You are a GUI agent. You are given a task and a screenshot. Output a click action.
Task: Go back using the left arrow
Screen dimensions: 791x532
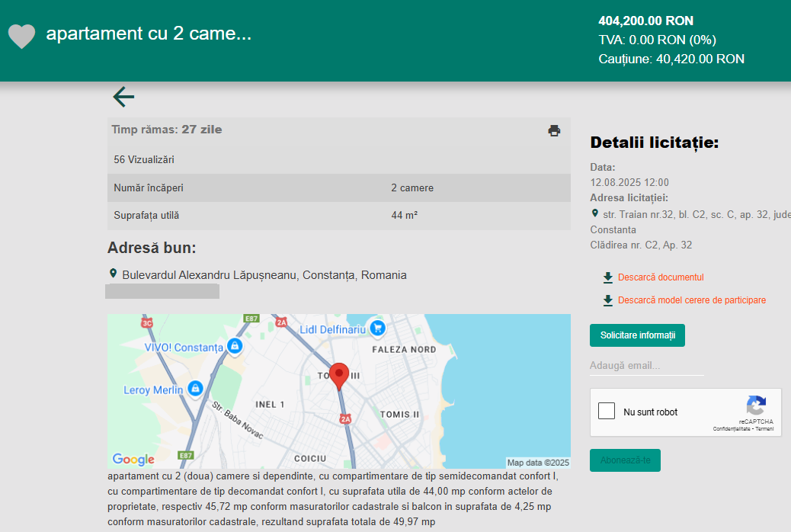tap(123, 97)
